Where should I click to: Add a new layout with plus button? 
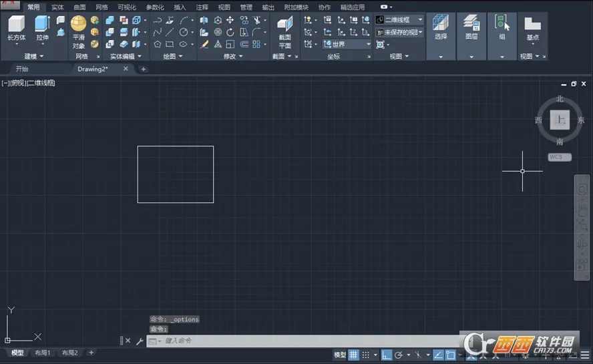91,353
